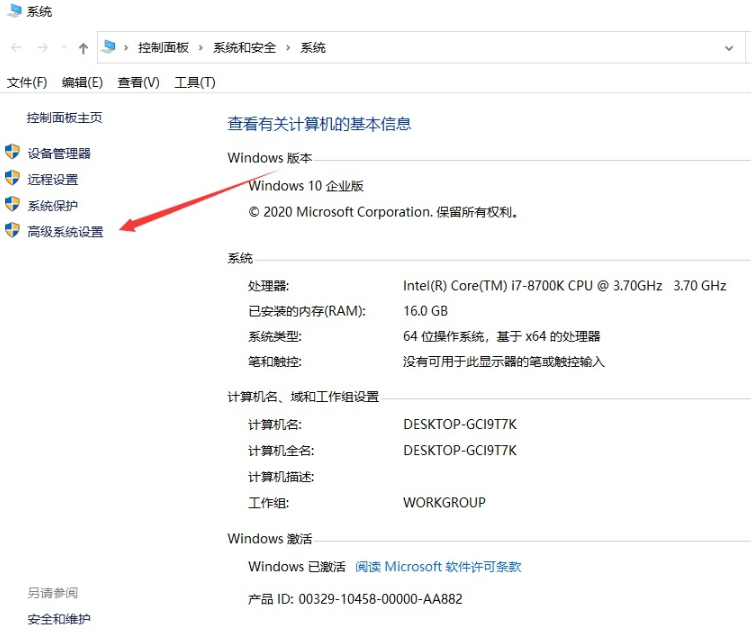Click the Back navigation arrow
Screen dimensions: 751x630
16,48
